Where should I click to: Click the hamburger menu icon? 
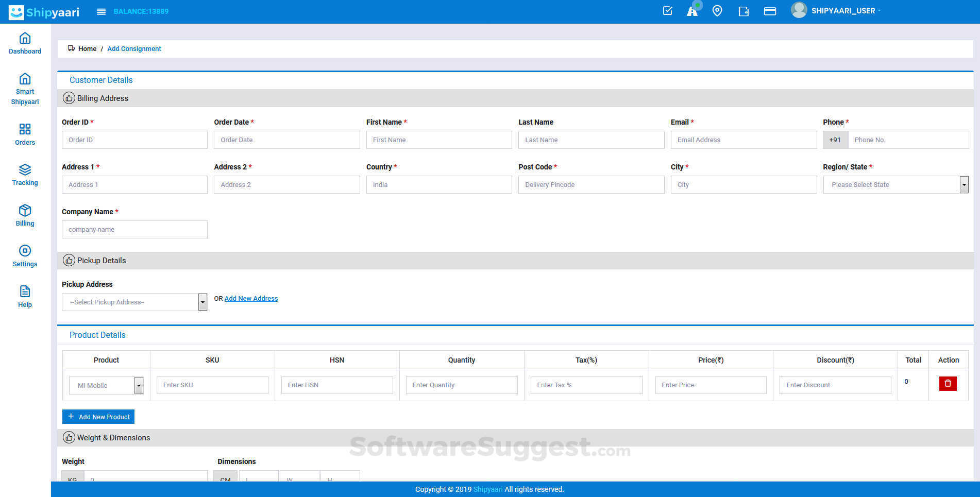tap(101, 11)
